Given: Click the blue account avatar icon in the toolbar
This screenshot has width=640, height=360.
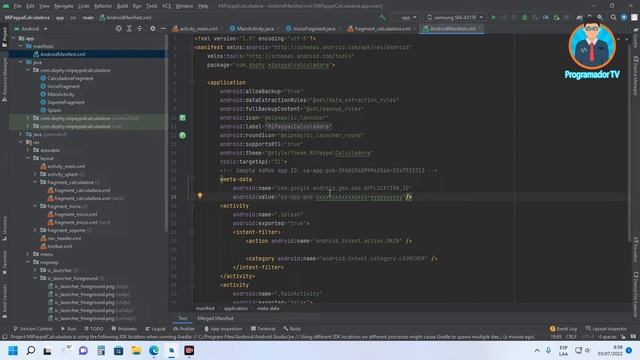Looking at the screenshot, I should (x=624, y=18).
